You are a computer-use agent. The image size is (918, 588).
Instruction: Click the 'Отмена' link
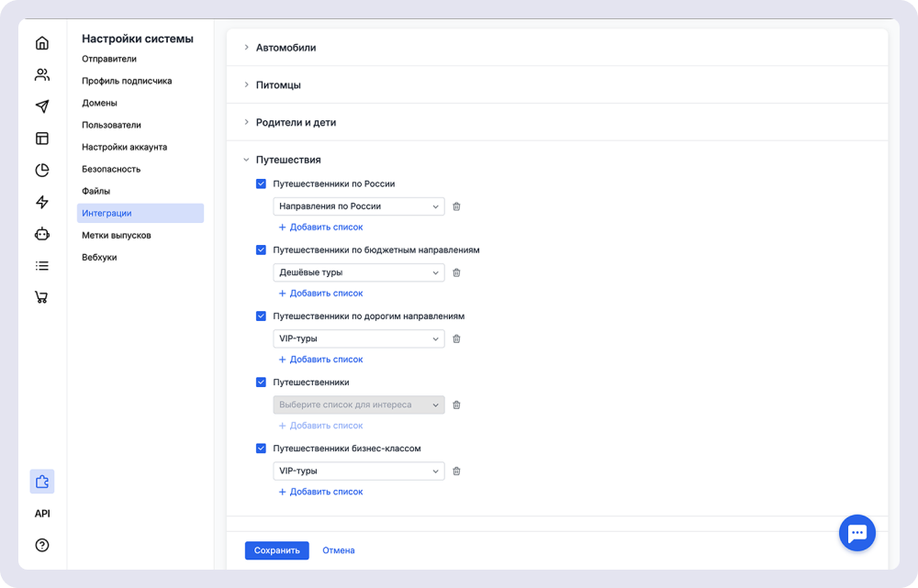(338, 550)
